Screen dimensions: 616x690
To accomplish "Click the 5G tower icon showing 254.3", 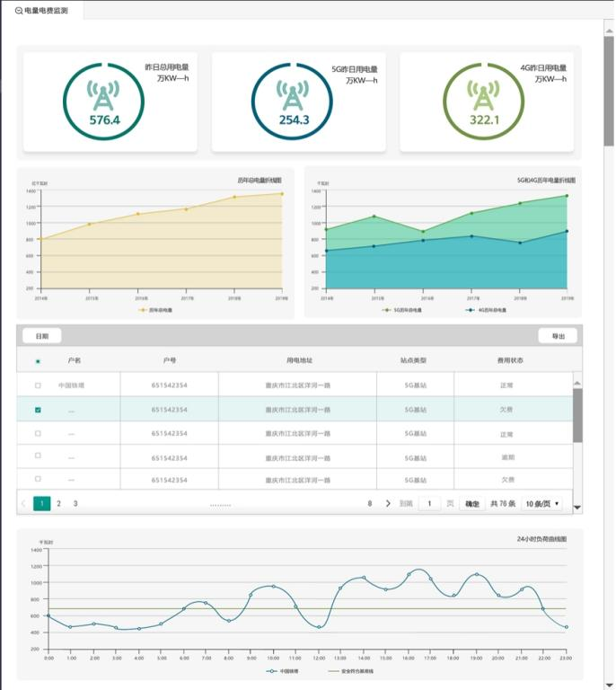I will (x=293, y=93).
